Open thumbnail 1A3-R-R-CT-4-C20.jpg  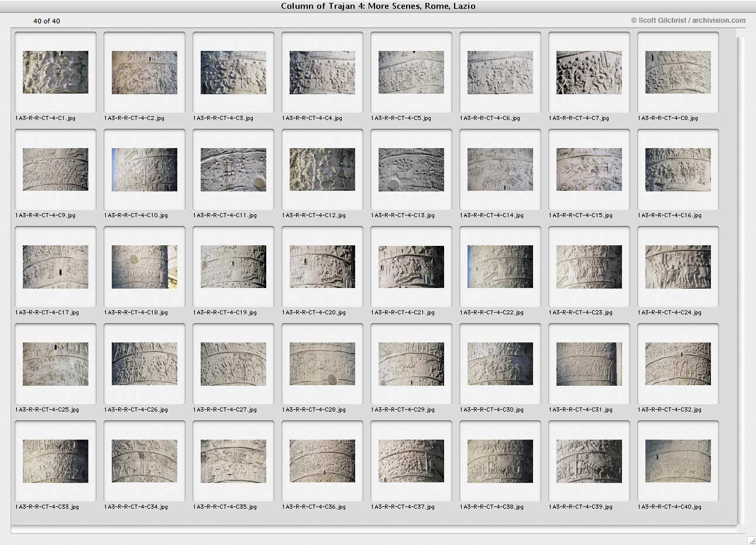322,266
